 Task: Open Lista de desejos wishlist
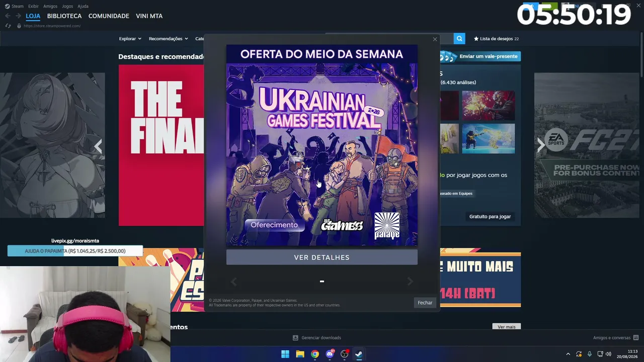pyautogui.click(x=496, y=39)
